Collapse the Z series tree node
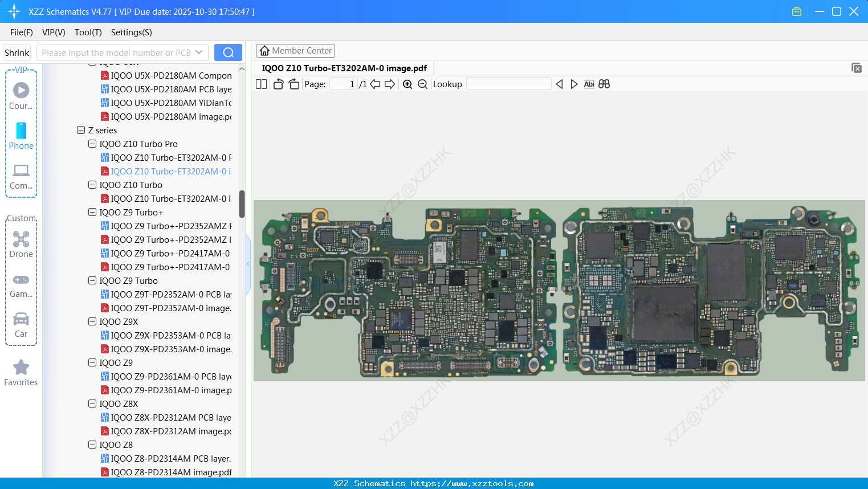 coord(81,131)
